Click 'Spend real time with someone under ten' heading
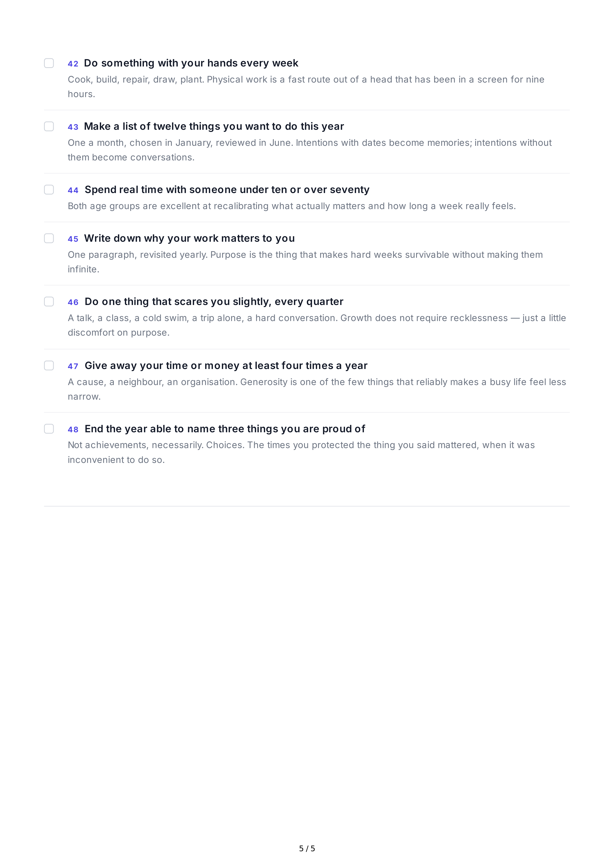The height and width of the screenshot is (868, 614). (227, 189)
